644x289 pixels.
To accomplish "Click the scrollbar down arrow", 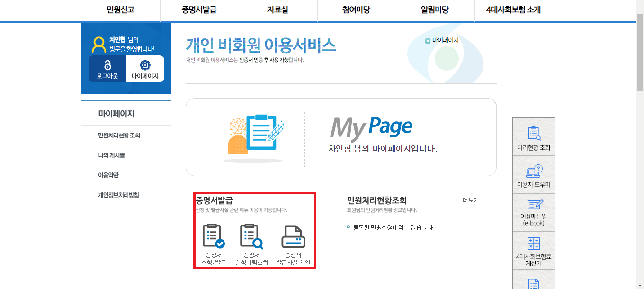I will 641,286.
